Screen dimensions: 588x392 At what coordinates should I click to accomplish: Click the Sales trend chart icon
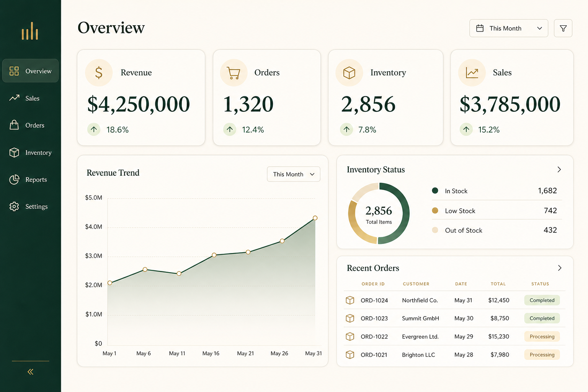click(x=472, y=73)
